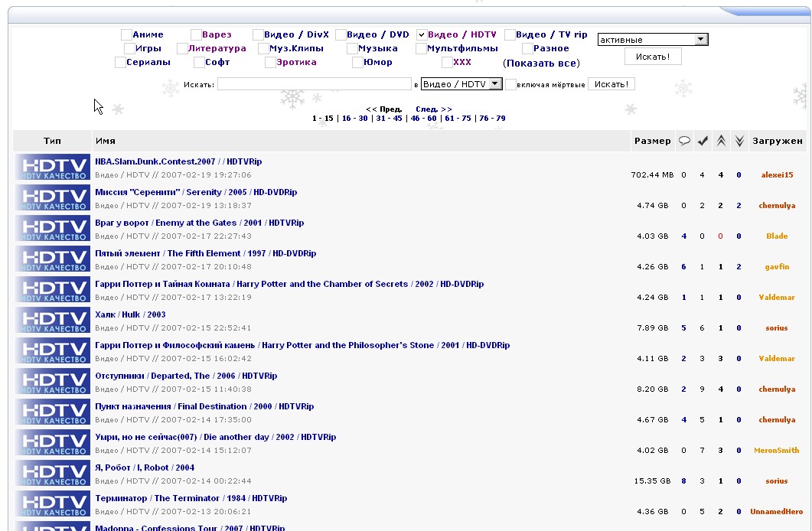Screen dimensions: 812x531
Task: Click HDTV badge beside Departed row
Action: coord(52,381)
